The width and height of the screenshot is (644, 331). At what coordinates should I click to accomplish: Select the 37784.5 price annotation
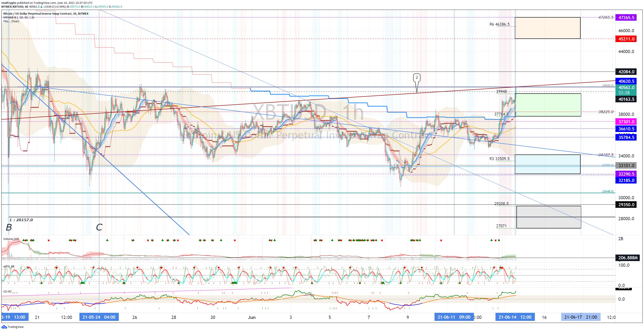pyautogui.click(x=501, y=114)
